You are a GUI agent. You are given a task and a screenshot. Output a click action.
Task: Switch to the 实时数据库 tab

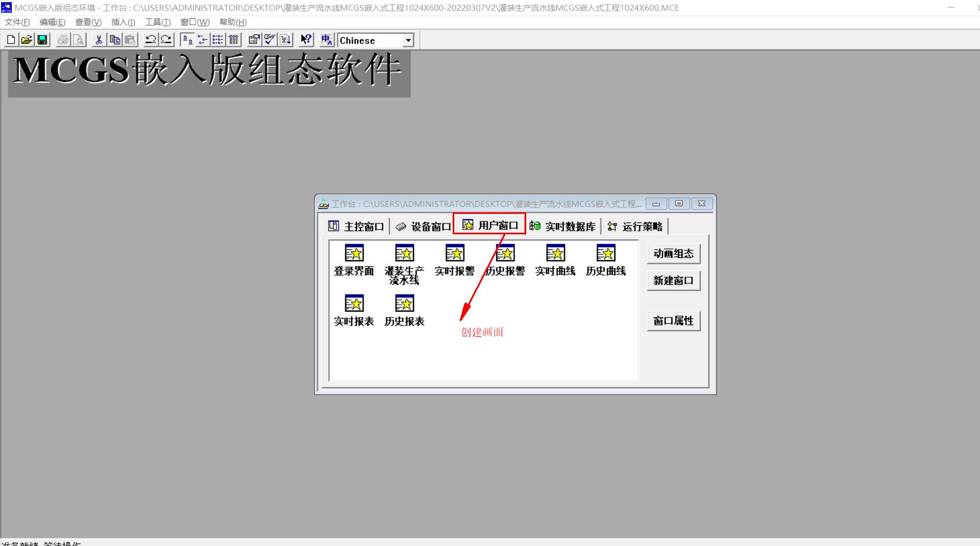click(563, 226)
